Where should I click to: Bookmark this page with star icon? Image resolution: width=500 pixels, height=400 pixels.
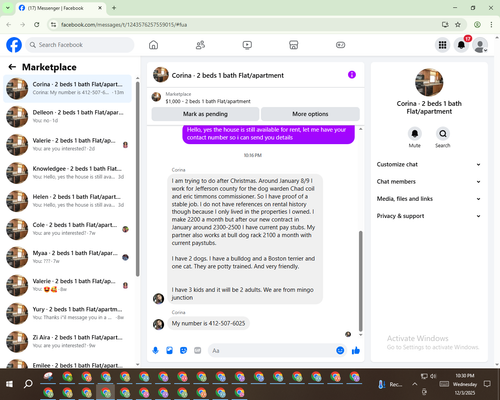[458, 24]
